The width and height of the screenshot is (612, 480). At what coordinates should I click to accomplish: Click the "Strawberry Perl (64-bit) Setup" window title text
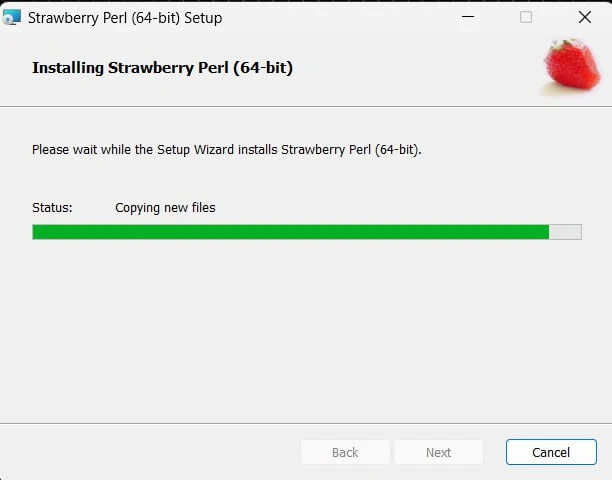pos(125,18)
